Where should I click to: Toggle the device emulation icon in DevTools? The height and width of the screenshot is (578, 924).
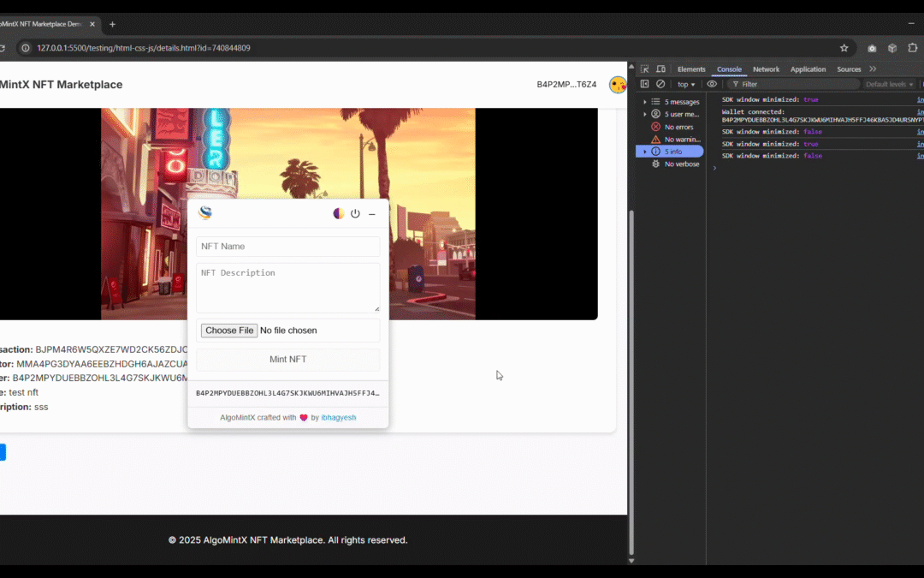pos(661,69)
